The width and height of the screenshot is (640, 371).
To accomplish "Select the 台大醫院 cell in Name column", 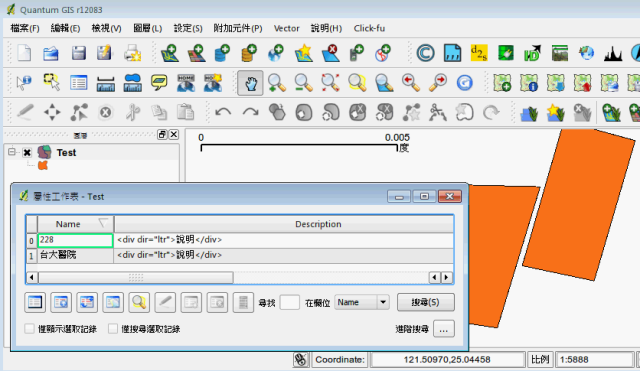I will tap(76, 255).
